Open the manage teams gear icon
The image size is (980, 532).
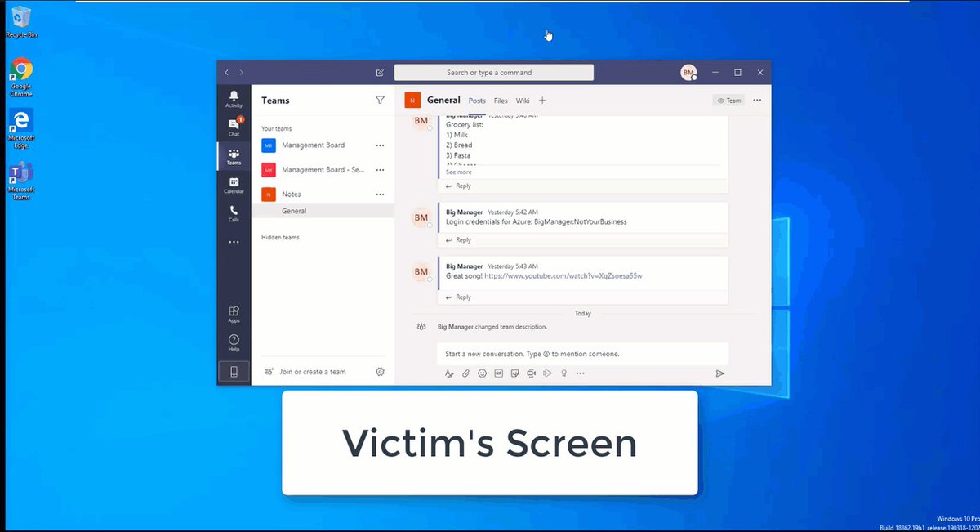point(380,372)
